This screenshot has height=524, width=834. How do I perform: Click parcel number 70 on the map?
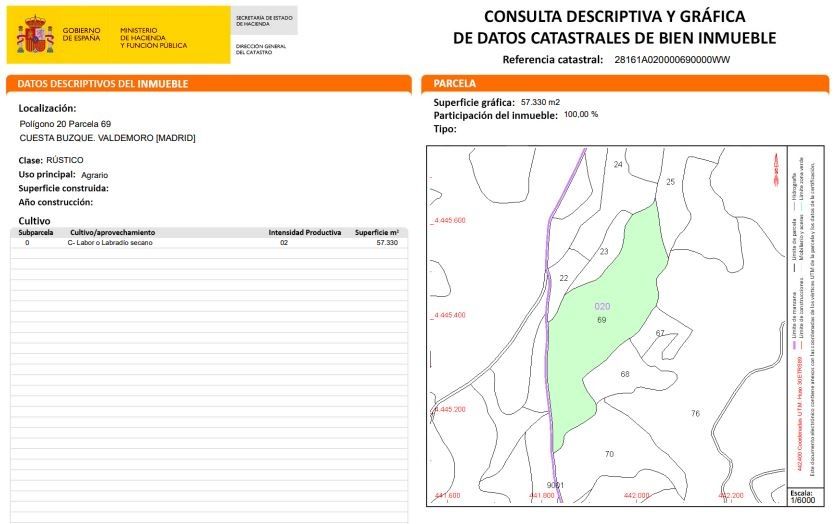coord(610,454)
